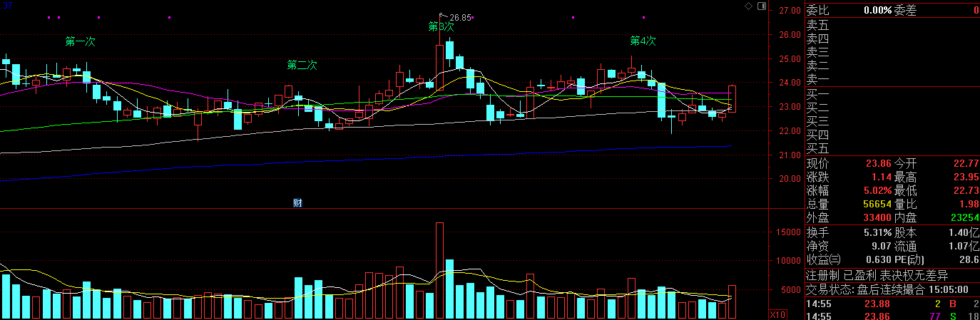The width and height of the screenshot is (980, 320).
Task: Select the 卖一 order book row
Action: [x=892, y=79]
